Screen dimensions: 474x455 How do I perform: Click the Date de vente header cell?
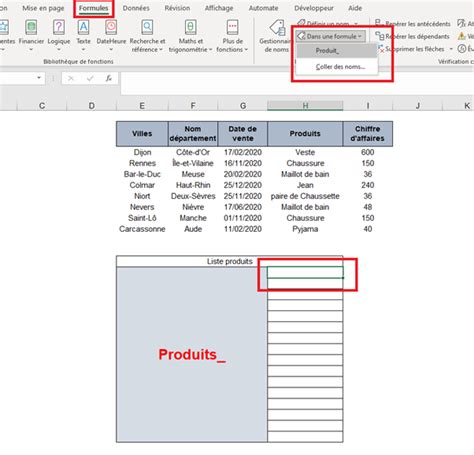[x=243, y=134]
